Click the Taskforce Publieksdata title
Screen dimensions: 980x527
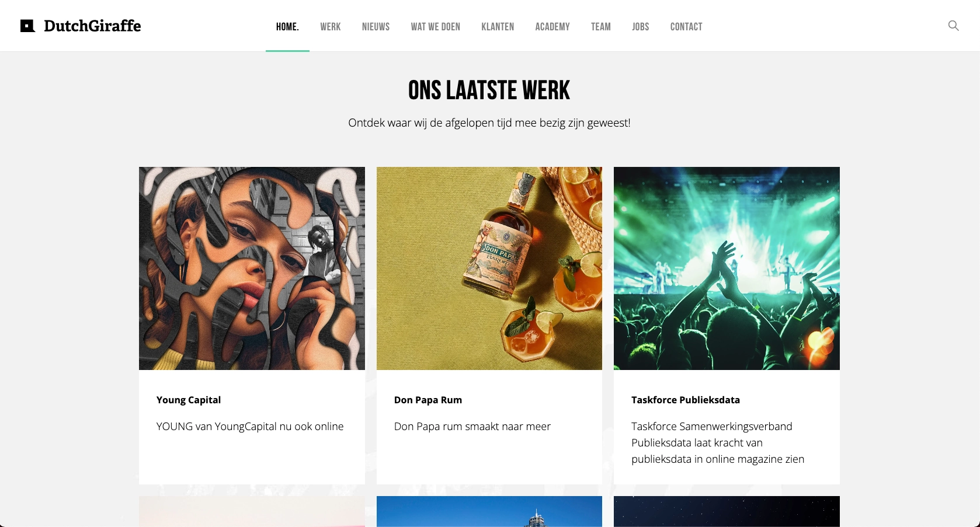[686, 400]
